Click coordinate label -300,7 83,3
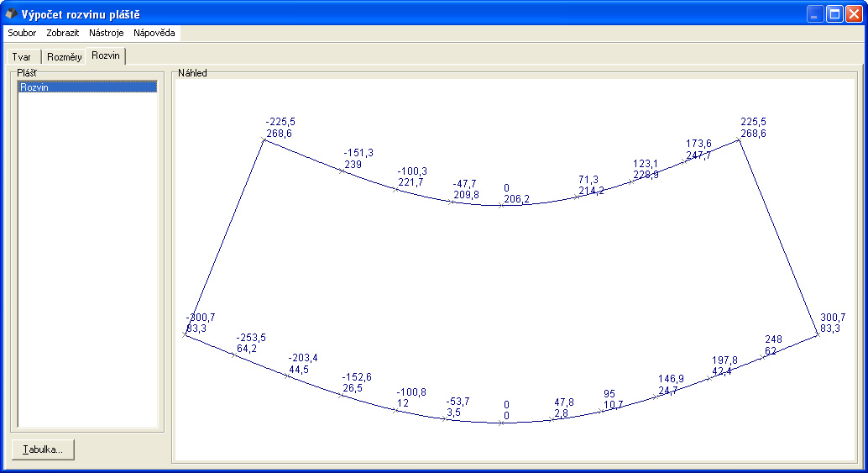This screenshot has width=868, height=473. coord(201,323)
